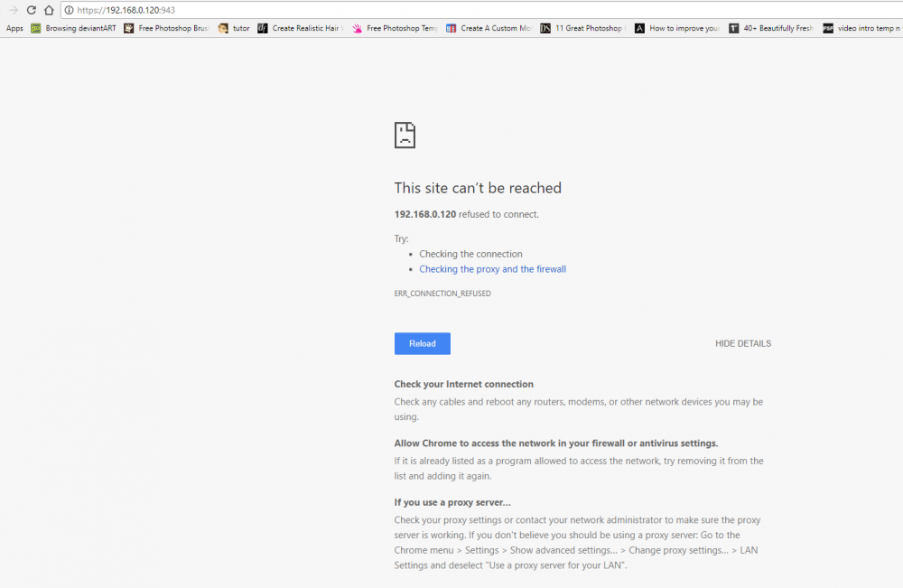Click the Create Realistic Hair favicon
This screenshot has width=903, height=588.
pos(263,28)
